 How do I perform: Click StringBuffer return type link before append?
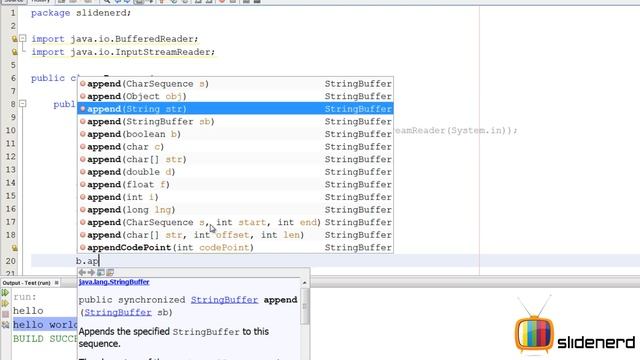pos(224,300)
